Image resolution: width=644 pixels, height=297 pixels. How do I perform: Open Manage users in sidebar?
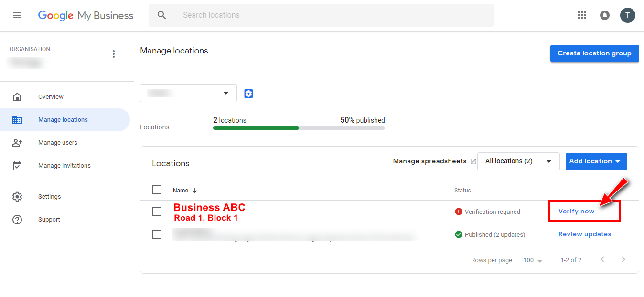click(x=57, y=143)
